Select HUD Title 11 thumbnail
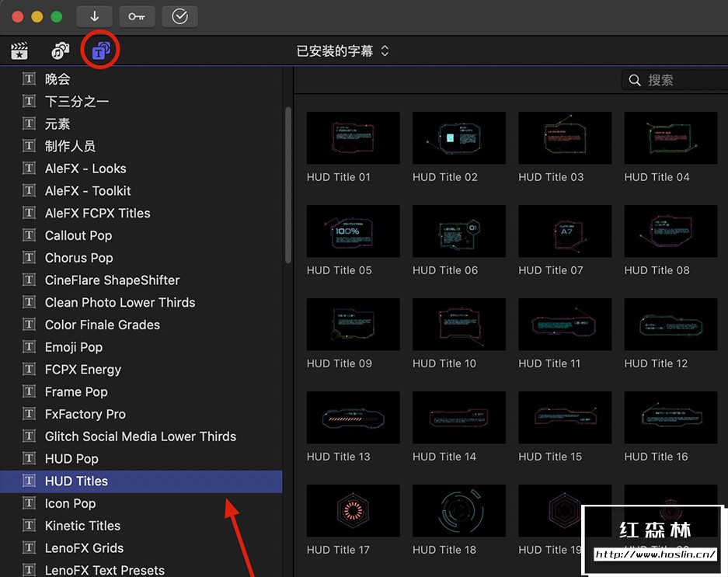Screen dimensions: 728x577 (565, 325)
